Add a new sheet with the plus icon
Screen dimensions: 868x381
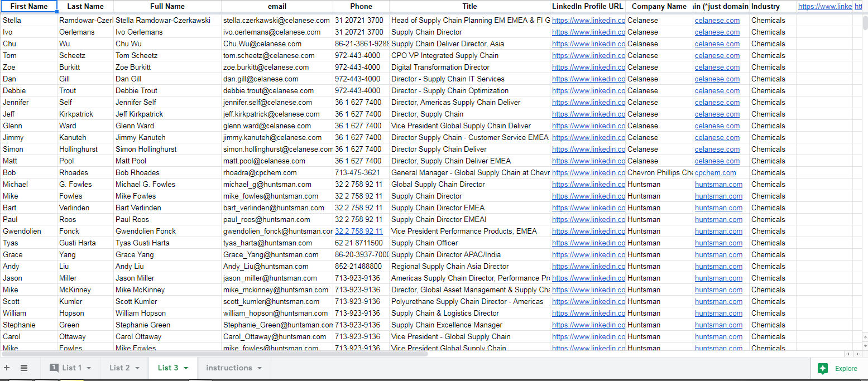[7, 368]
